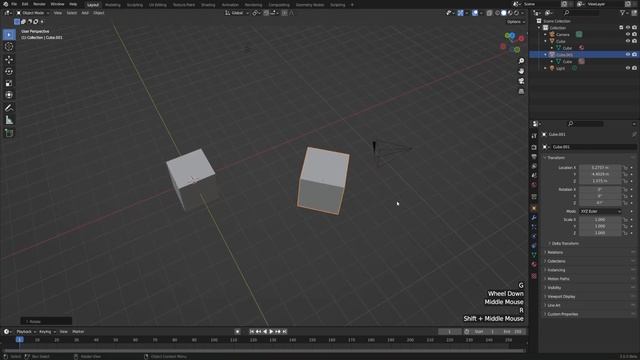Open the Edit menu

[x=25, y=4]
